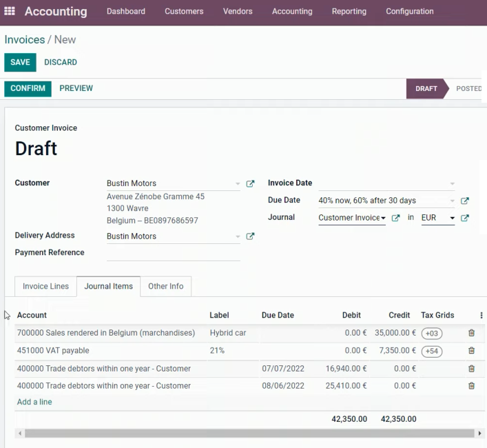Switch to the Other Info tab
The image size is (487, 448).
(x=165, y=286)
